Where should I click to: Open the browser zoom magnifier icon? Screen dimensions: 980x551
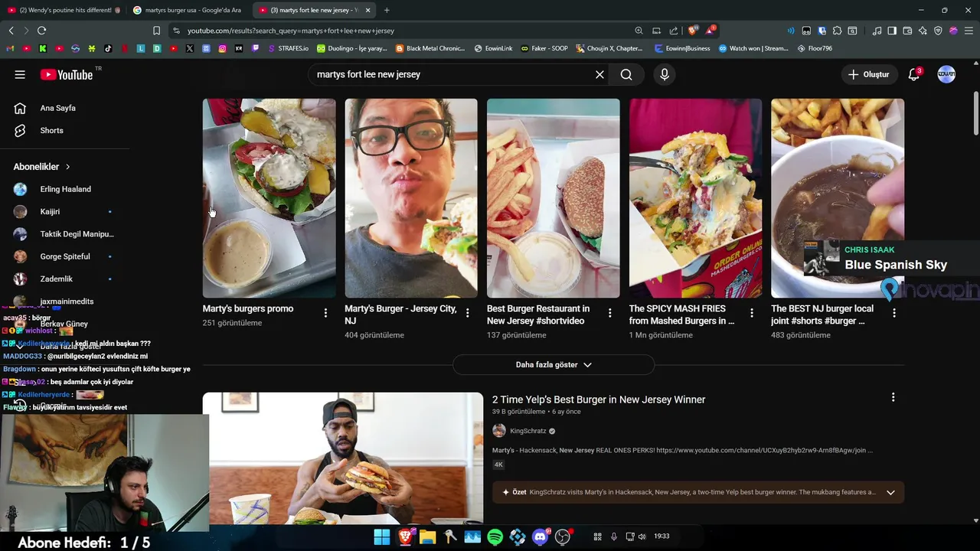coord(639,31)
